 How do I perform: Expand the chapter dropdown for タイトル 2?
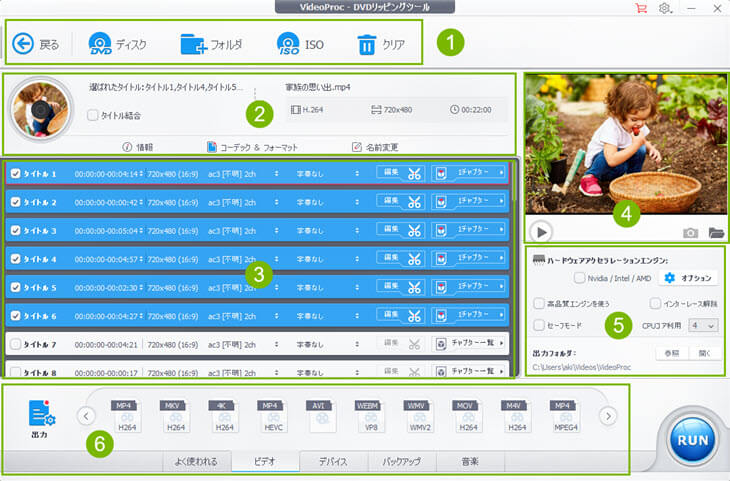pos(470,201)
